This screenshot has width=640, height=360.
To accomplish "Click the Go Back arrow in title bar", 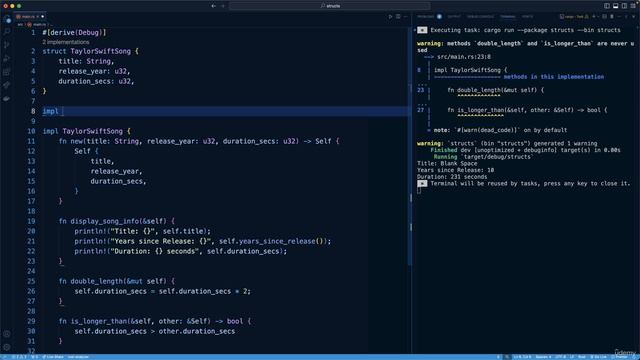I will [x=213, y=6].
